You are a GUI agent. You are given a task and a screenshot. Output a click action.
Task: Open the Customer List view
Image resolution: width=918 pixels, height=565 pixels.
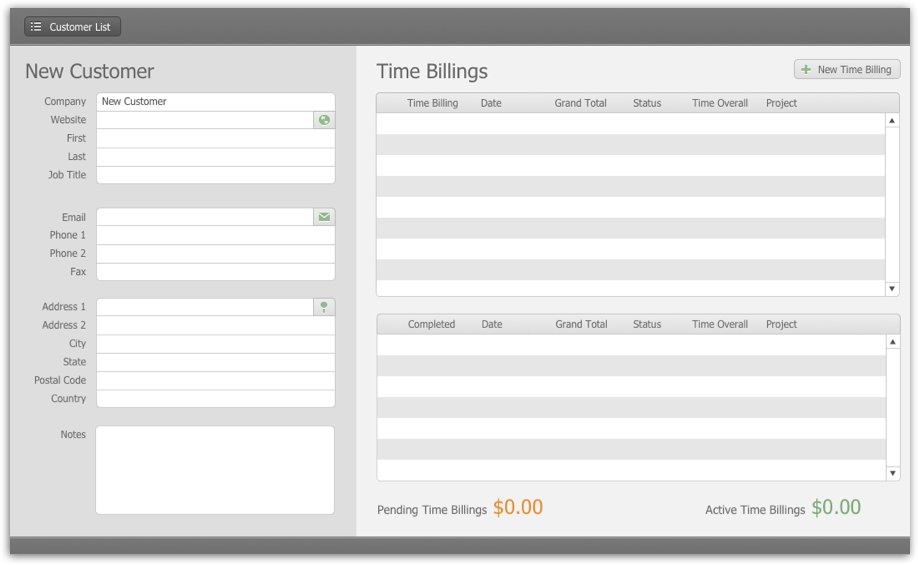pyautogui.click(x=72, y=26)
